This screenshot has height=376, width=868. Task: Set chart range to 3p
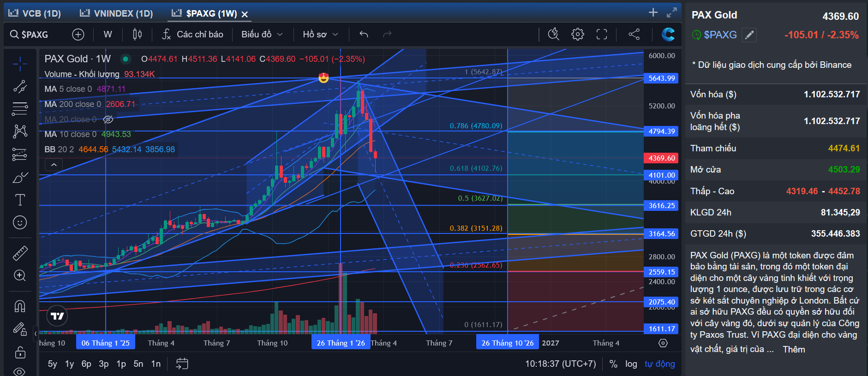[104, 364]
